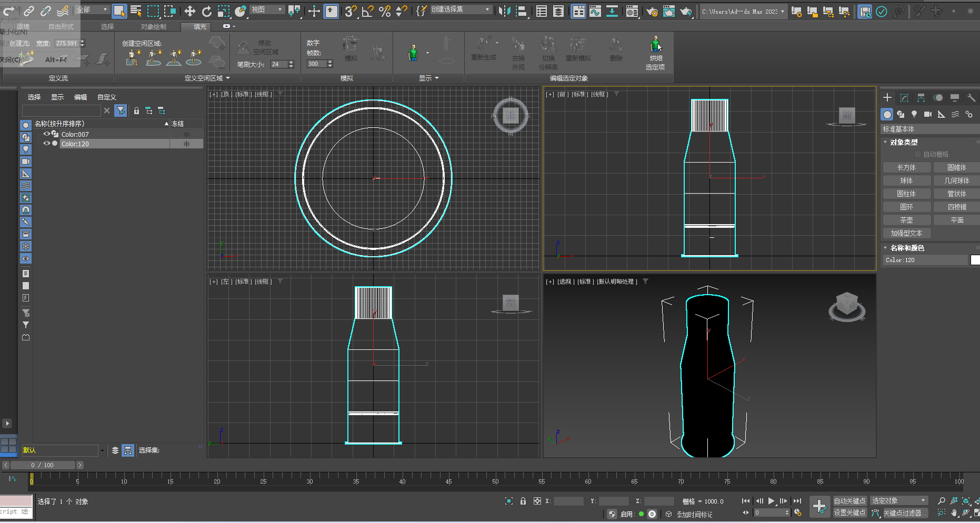Choose the Select and Rotate tool
The height and width of the screenshot is (523, 980).
pos(206,11)
